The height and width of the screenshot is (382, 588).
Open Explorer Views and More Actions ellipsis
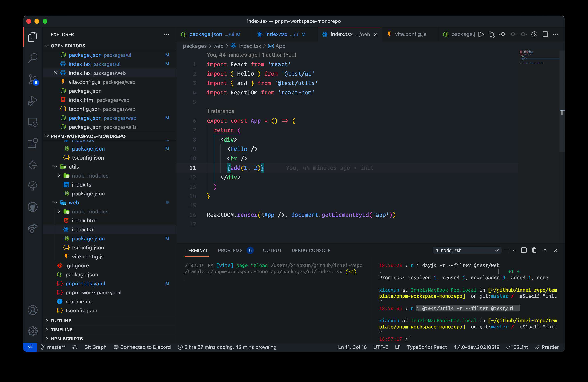(166, 34)
